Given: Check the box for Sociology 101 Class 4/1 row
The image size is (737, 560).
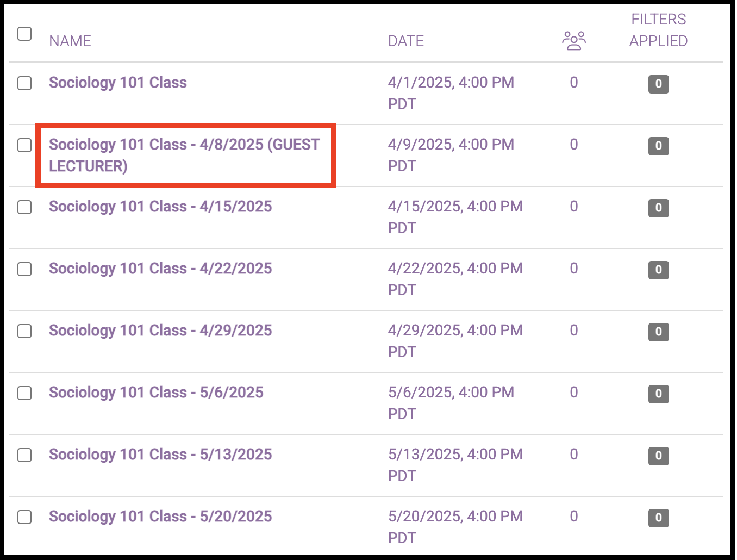Looking at the screenshot, I should pyautogui.click(x=24, y=83).
